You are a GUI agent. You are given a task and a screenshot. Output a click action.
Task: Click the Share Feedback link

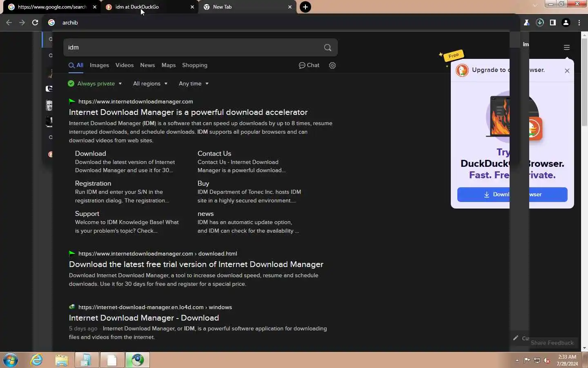click(552, 343)
